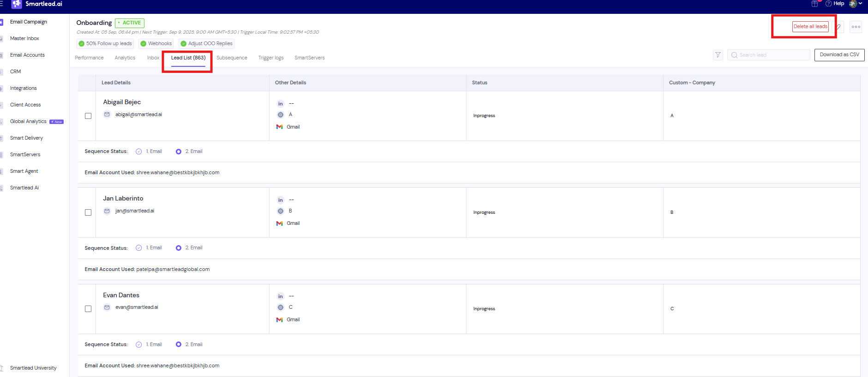Click the Smartlead.ai logo icon
Viewport: 868px width, 377px height.
[x=17, y=4]
